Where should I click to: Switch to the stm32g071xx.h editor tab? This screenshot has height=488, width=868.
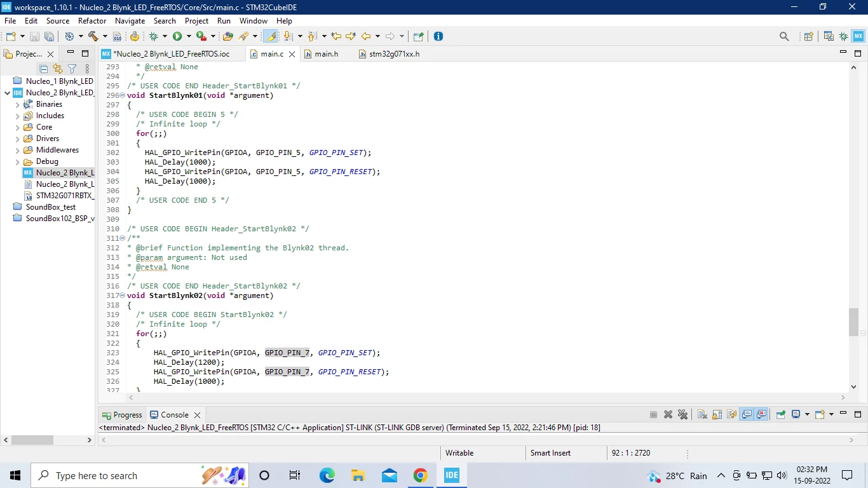point(389,54)
